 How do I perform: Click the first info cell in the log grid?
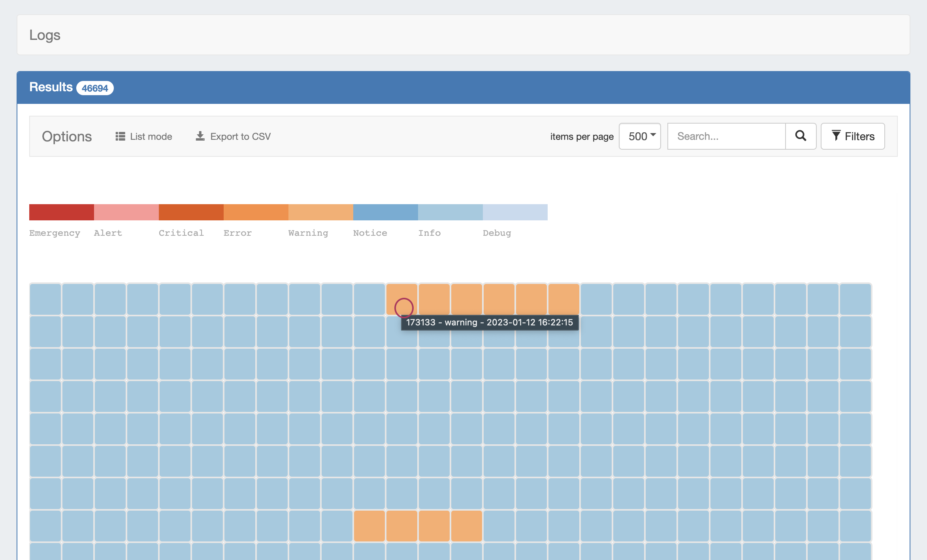coord(45,299)
